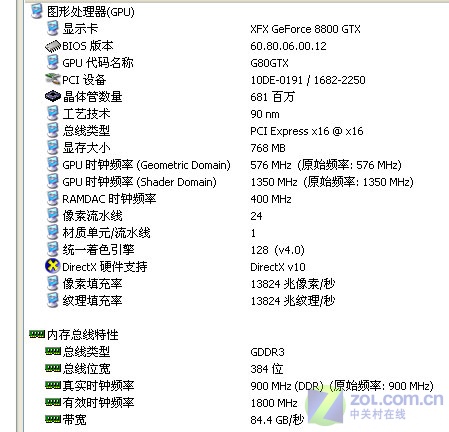This screenshot has height=432, width=449.
Task: Select the 128 (v4.0) value
Action: tap(277, 250)
